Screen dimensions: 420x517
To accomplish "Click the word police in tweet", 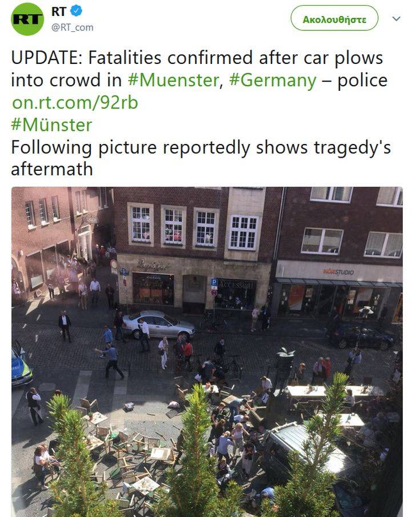I will (x=363, y=81).
